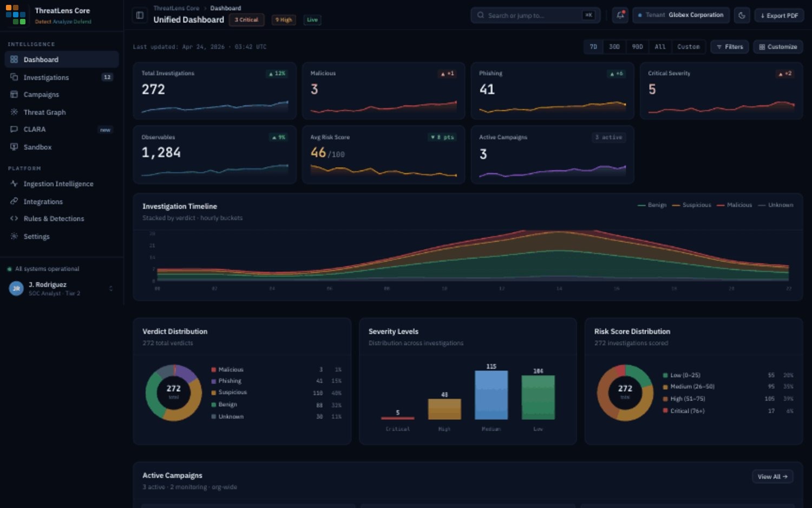Open the Integrations page
This screenshot has height=508, width=812.
coord(62,201)
